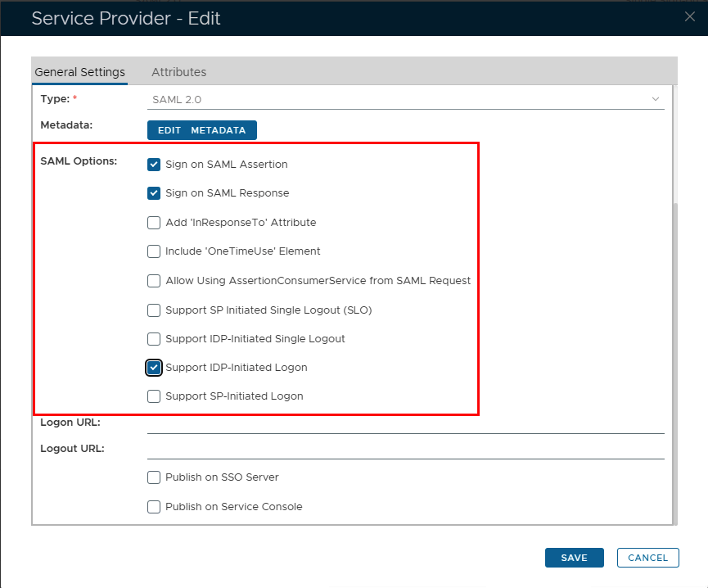Uncheck Sign on SAML Assertion
708x588 pixels.
154,164
